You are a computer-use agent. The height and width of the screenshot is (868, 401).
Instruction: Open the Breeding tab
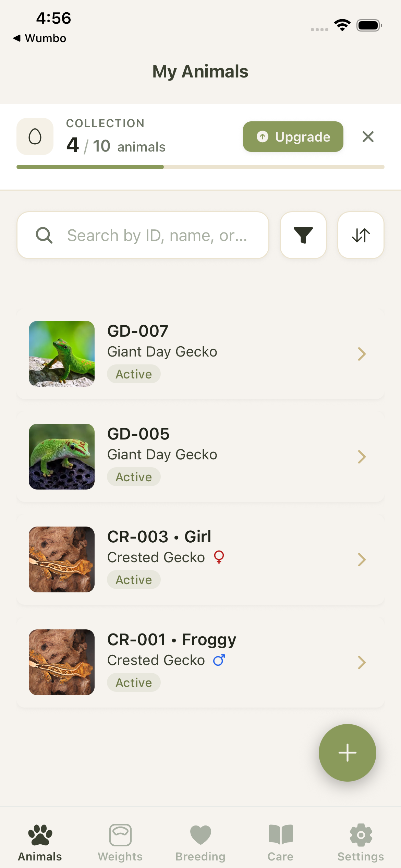[200, 842]
